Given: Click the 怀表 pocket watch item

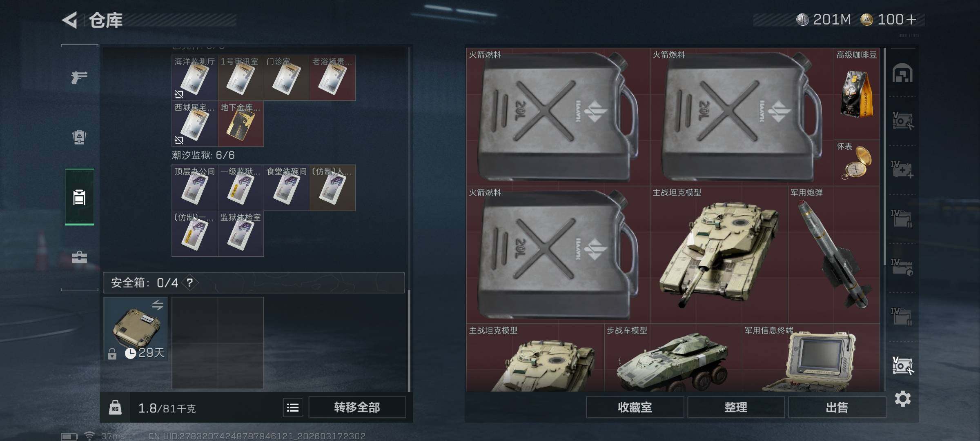Looking at the screenshot, I should click(x=857, y=163).
